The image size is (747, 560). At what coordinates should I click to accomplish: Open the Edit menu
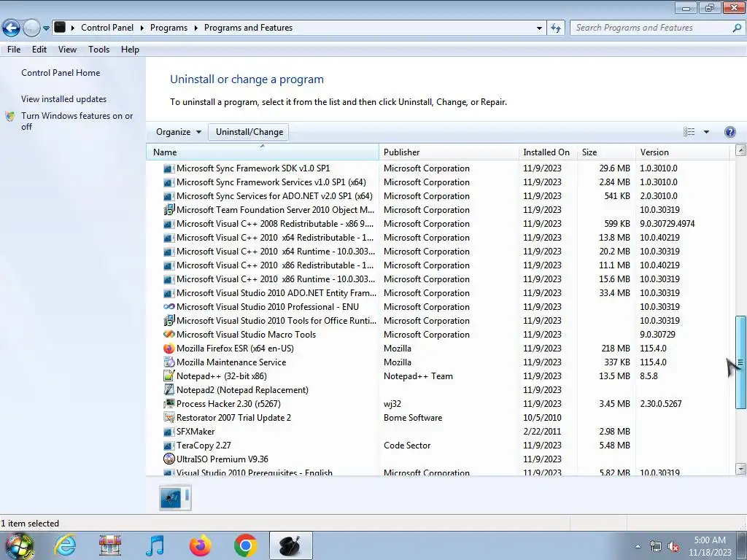pyautogui.click(x=39, y=50)
